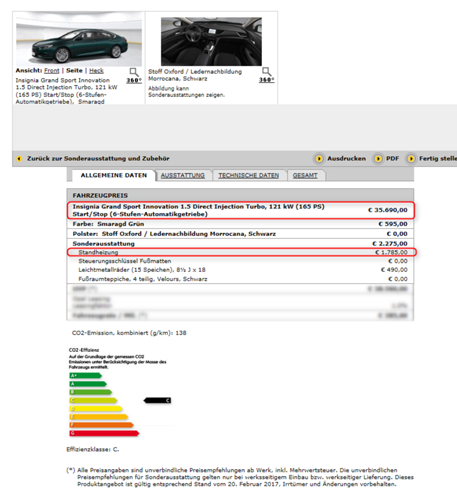Click the € 490,00 wheel price

[x=394, y=270]
